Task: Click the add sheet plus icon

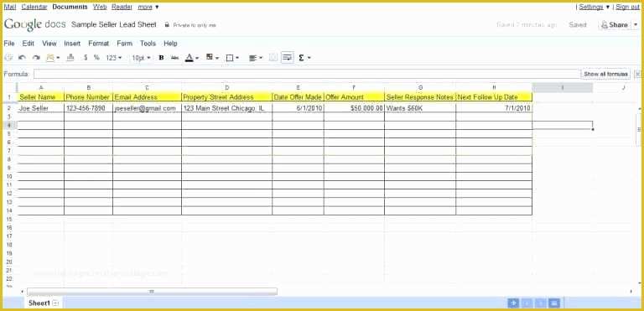Action: pos(513,303)
